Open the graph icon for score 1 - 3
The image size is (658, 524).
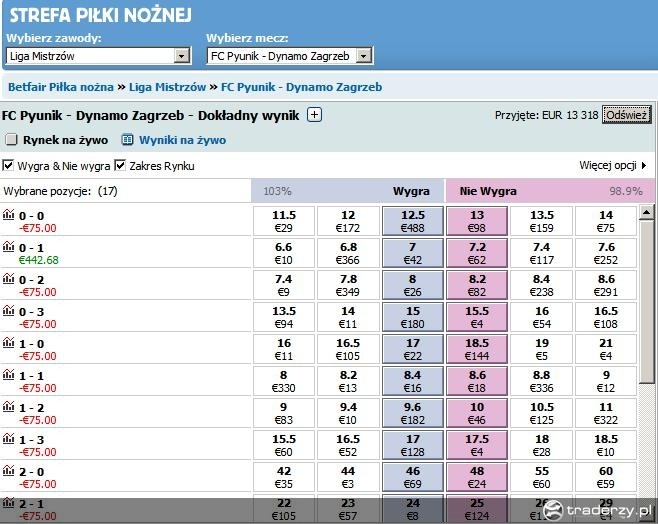click(x=8, y=438)
